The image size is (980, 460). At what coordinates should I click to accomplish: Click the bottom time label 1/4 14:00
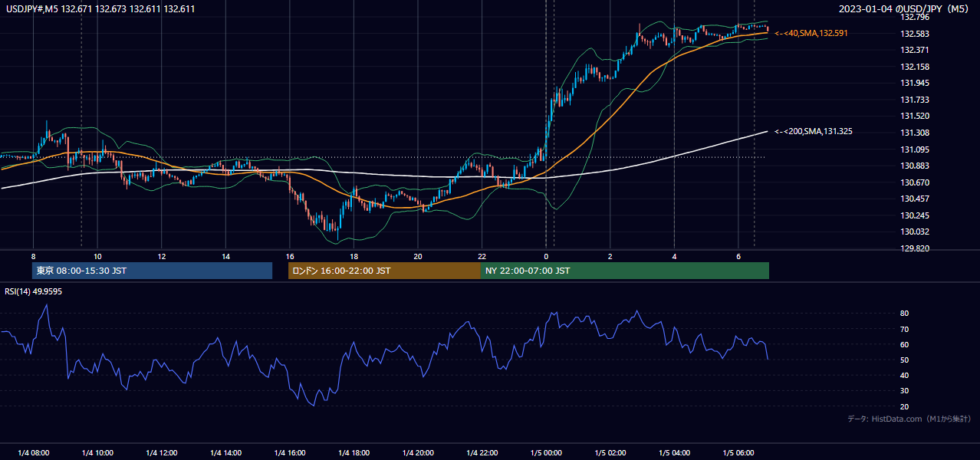pyautogui.click(x=225, y=453)
